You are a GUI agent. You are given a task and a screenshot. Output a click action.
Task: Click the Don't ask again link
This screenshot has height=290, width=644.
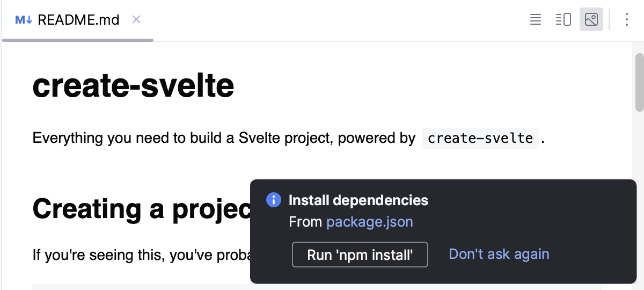[x=499, y=254]
